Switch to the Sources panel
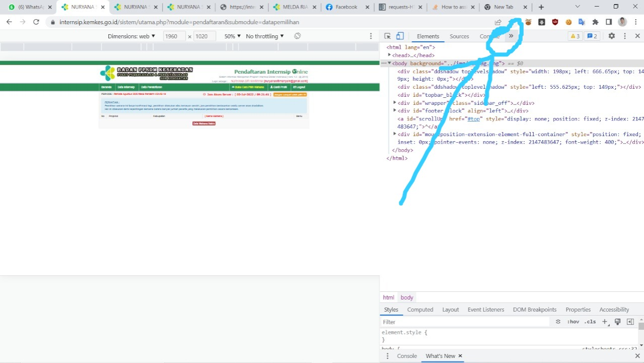644x363 pixels. (459, 36)
